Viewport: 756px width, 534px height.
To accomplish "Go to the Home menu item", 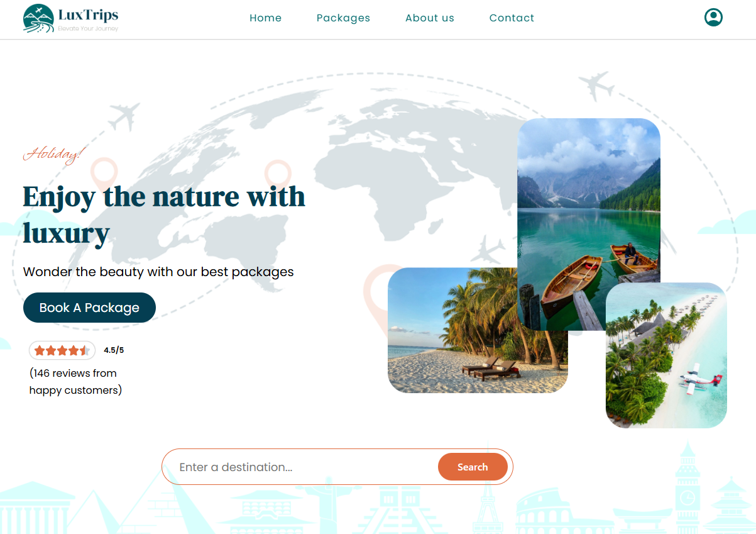I will (x=265, y=18).
